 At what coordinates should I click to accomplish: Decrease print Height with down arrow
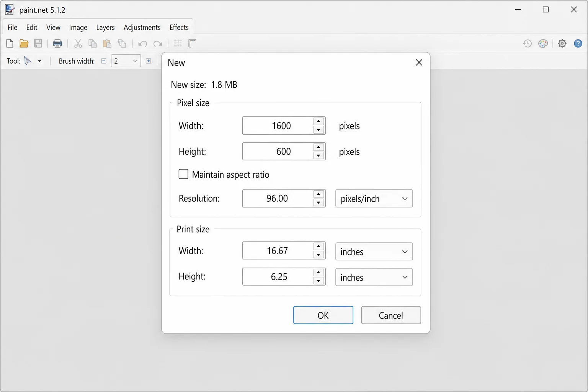click(x=318, y=281)
